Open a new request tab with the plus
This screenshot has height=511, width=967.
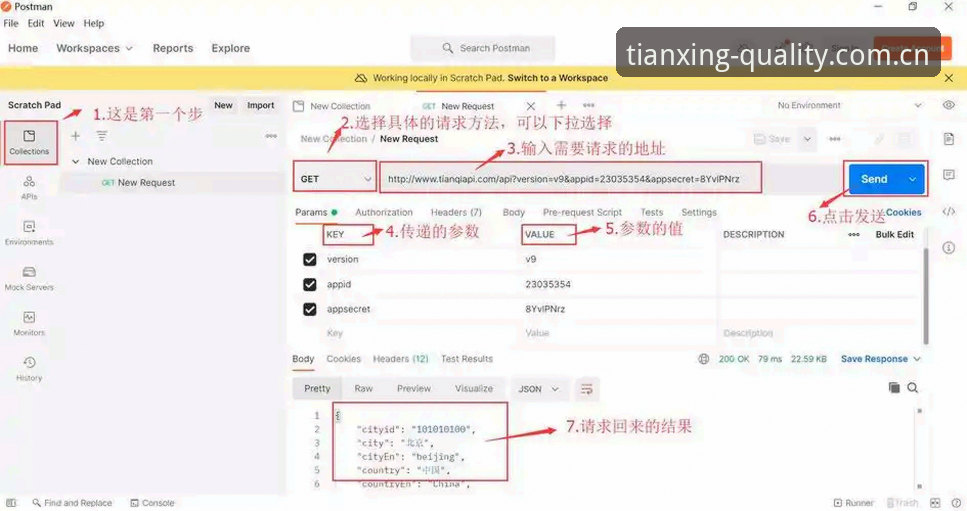click(561, 105)
